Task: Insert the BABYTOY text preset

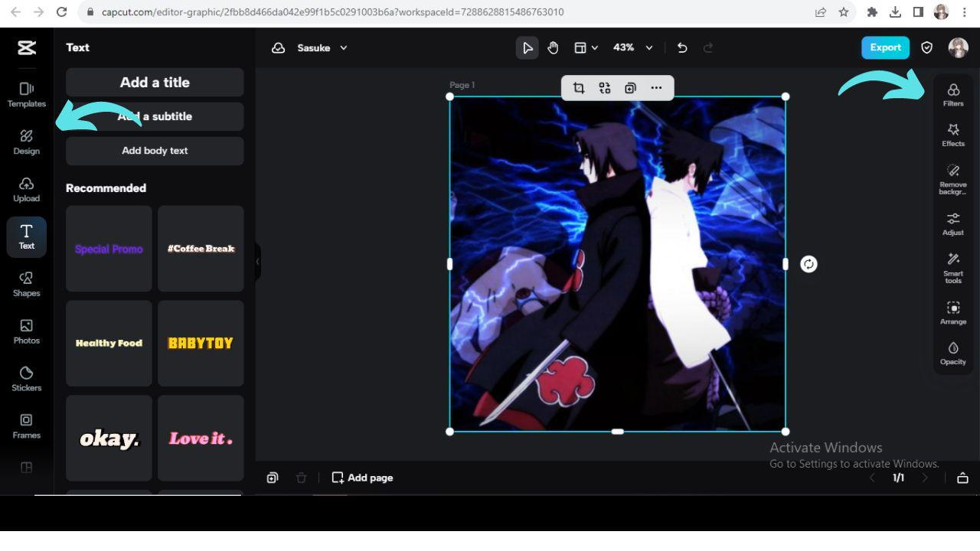Action: pyautogui.click(x=201, y=344)
